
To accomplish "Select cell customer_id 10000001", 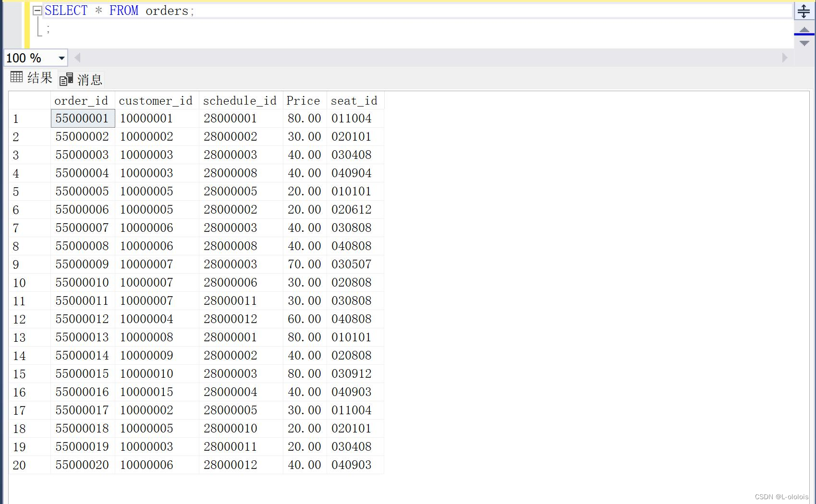I will click(x=157, y=118).
